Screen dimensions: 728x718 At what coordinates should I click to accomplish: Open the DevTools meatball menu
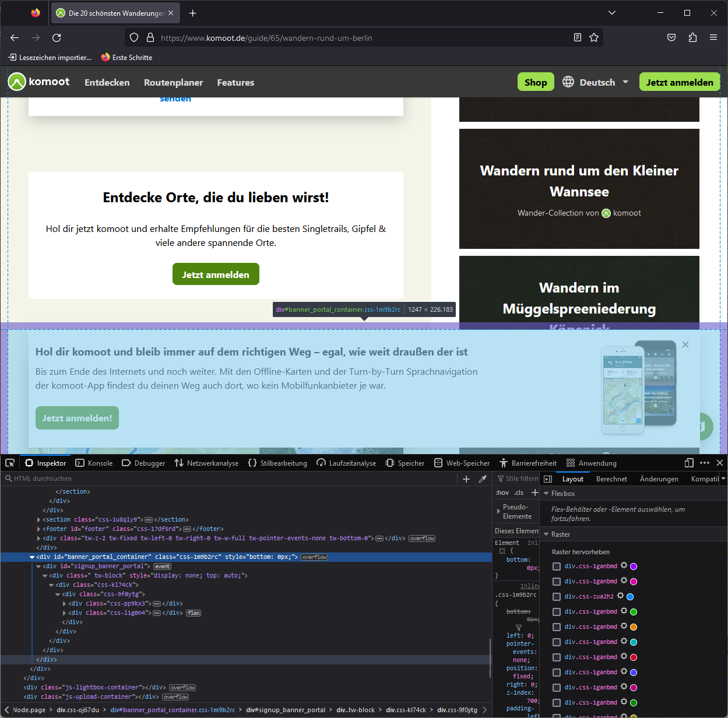704,462
